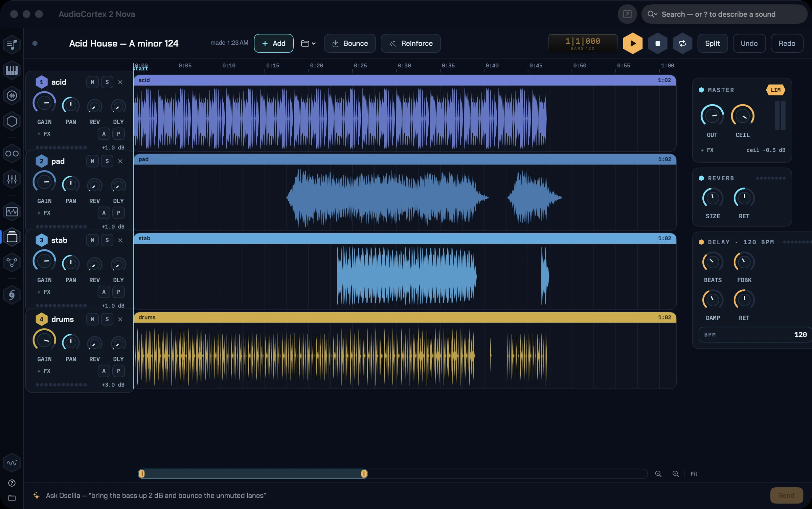
Task: Stop playback with the stop button
Action: (x=657, y=43)
